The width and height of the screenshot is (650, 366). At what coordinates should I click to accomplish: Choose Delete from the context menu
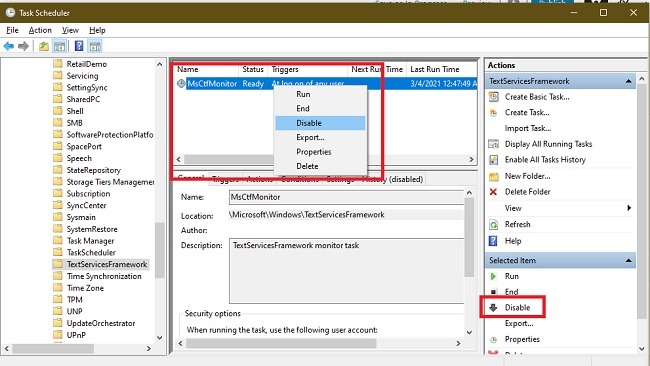tap(320, 166)
